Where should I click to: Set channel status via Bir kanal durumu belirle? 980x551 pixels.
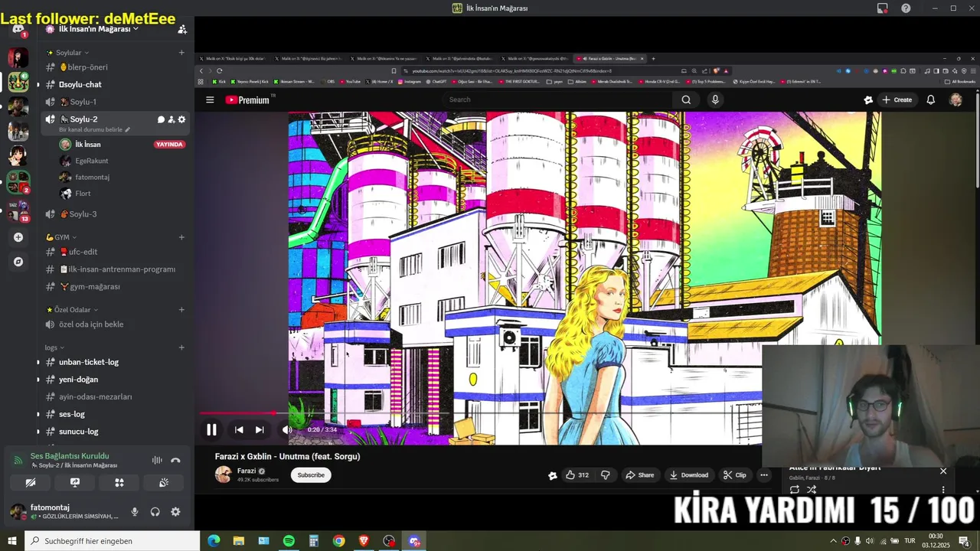pos(95,130)
